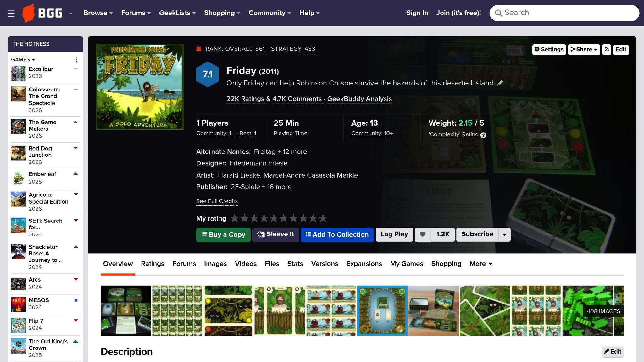Switch to the Files tab
This screenshot has width=644, height=362.
click(272, 264)
